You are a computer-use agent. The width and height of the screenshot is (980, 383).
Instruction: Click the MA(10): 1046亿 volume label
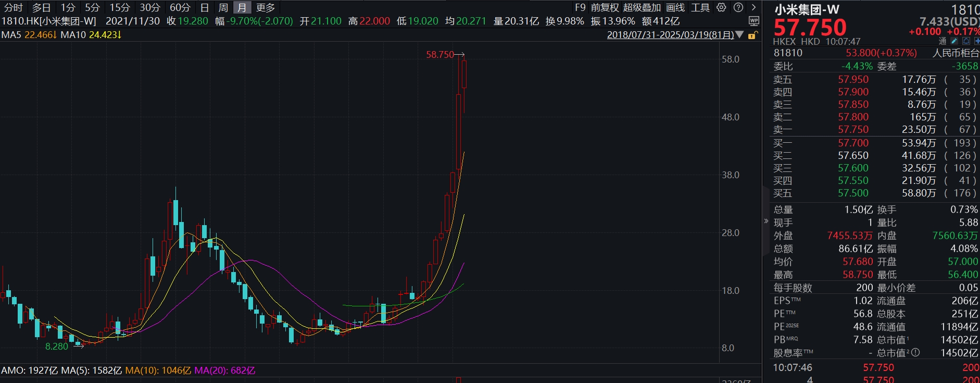(158, 370)
